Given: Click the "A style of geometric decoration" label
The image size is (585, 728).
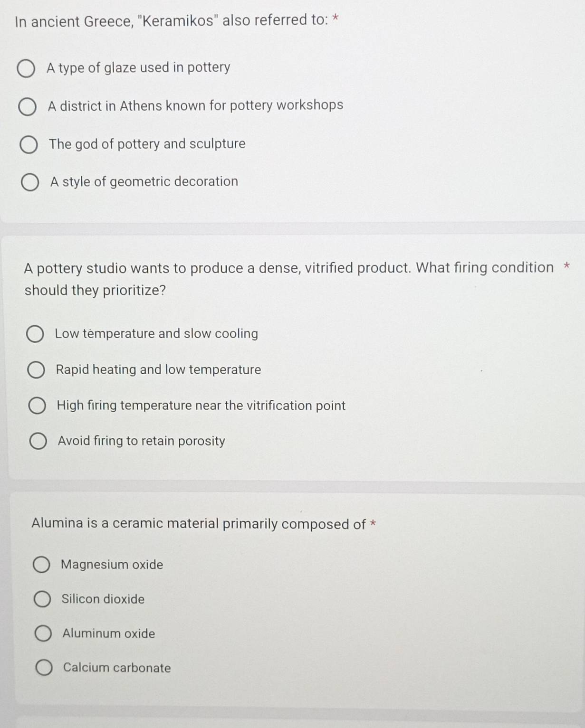Looking at the screenshot, I should click(144, 182).
